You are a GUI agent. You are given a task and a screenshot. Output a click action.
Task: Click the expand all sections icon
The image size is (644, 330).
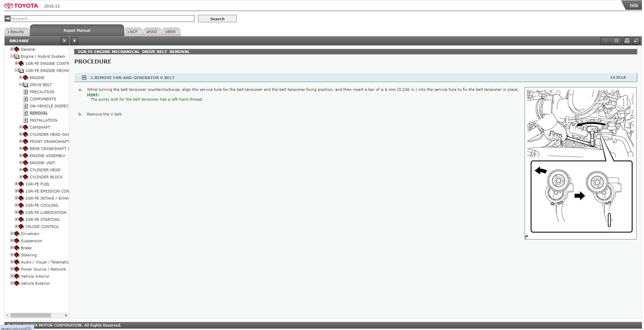pos(606,41)
